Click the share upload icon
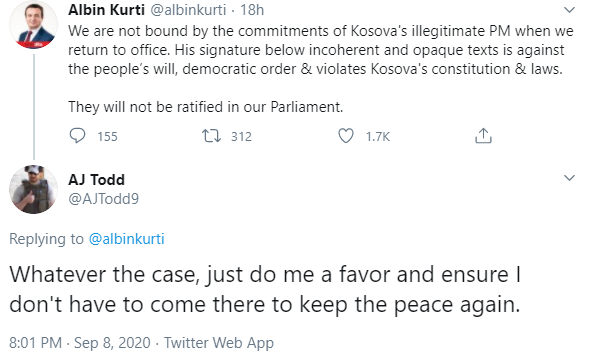This screenshot has height=363, width=591. 483,136
